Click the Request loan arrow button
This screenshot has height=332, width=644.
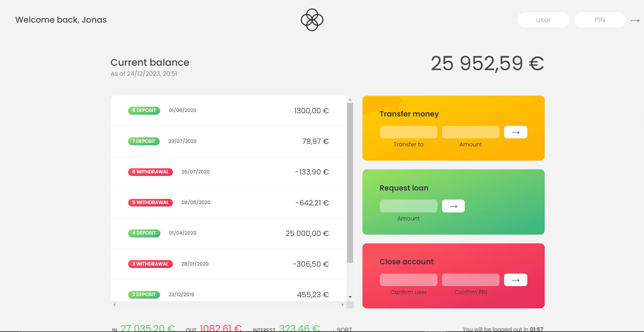(453, 206)
